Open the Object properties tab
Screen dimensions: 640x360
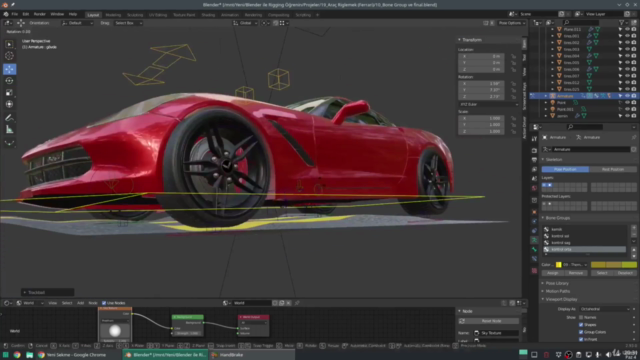pos(534,212)
